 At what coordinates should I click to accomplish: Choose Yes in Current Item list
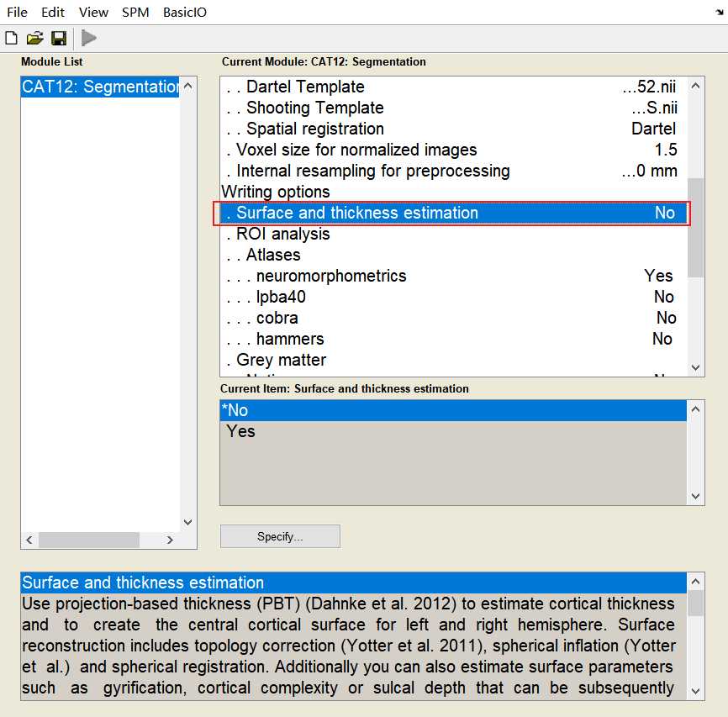(453, 431)
